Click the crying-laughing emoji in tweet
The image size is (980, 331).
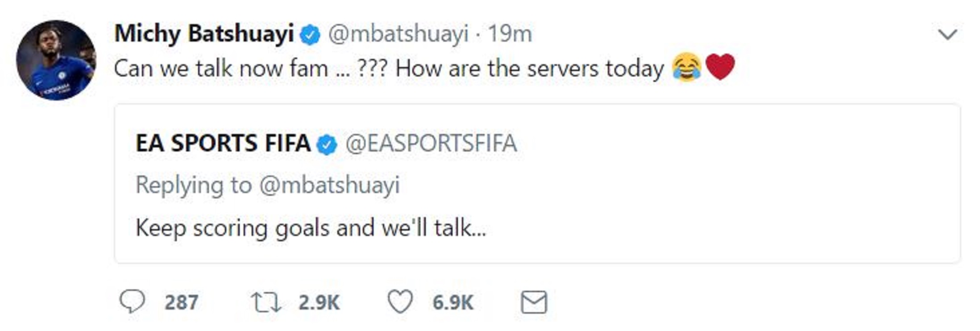click(x=687, y=67)
